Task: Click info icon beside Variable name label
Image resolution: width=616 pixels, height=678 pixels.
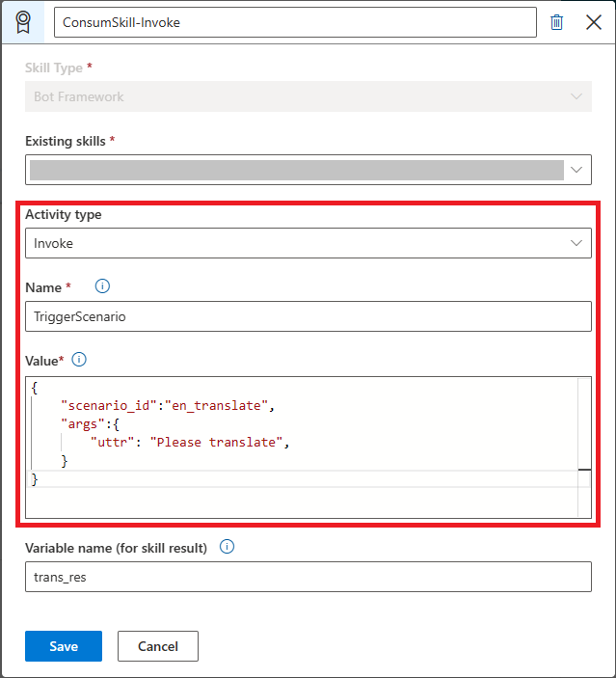Action: (x=228, y=547)
